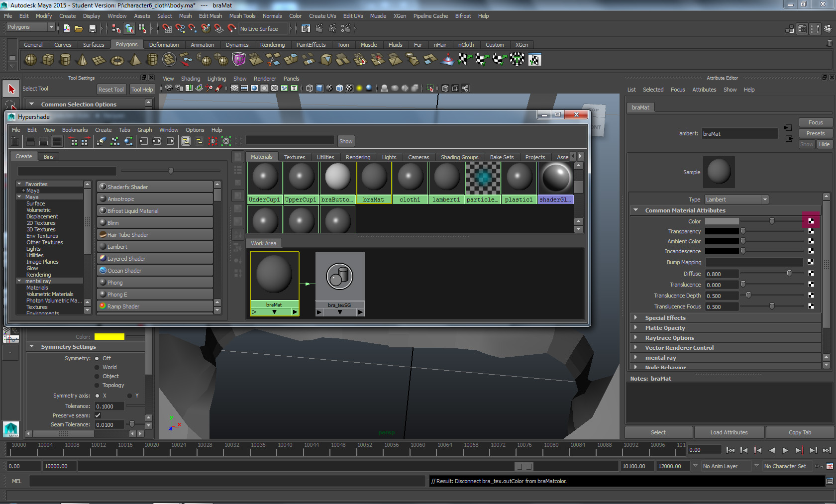The height and width of the screenshot is (504, 836).
Task: Open the material Type dropdown
Action: (737, 200)
